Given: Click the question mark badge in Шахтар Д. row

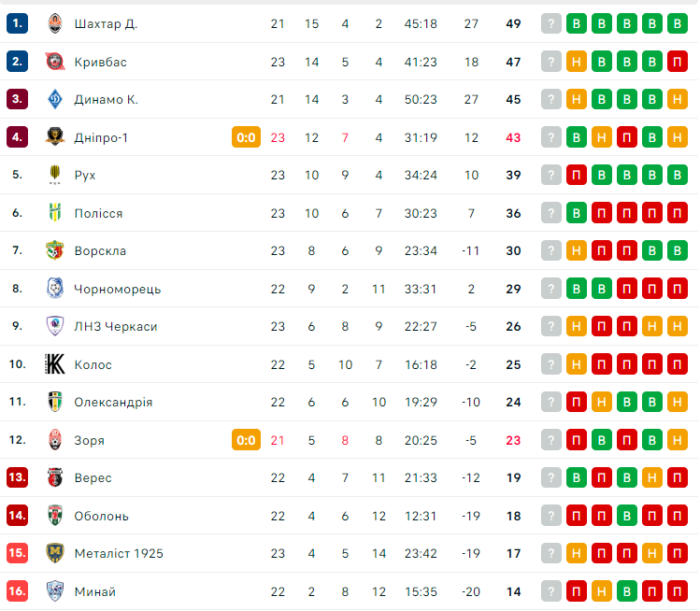Looking at the screenshot, I should tap(551, 23).
